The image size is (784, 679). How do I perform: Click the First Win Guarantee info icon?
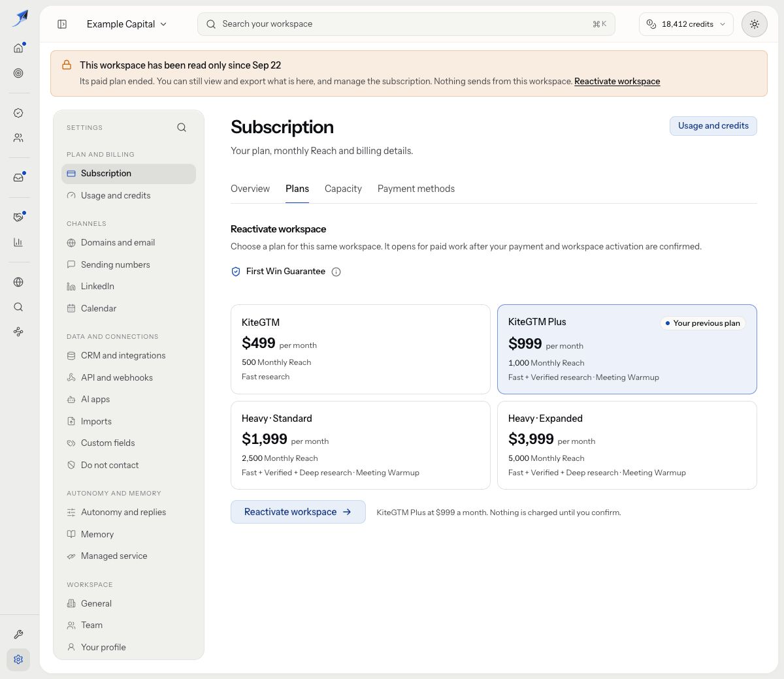coord(336,272)
